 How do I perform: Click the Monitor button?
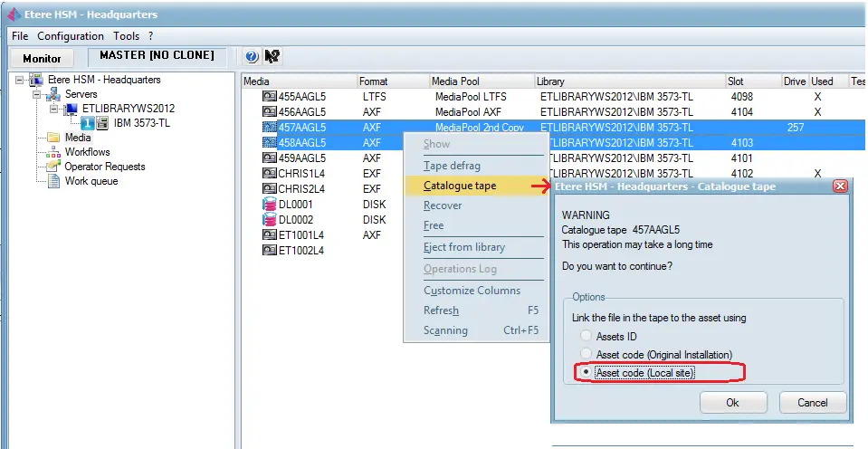(x=42, y=58)
